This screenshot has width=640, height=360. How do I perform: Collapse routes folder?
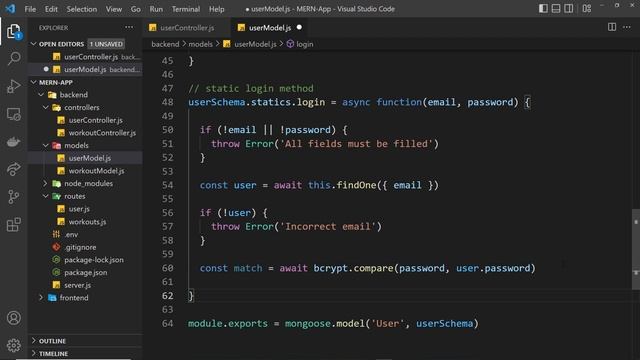tap(45, 196)
